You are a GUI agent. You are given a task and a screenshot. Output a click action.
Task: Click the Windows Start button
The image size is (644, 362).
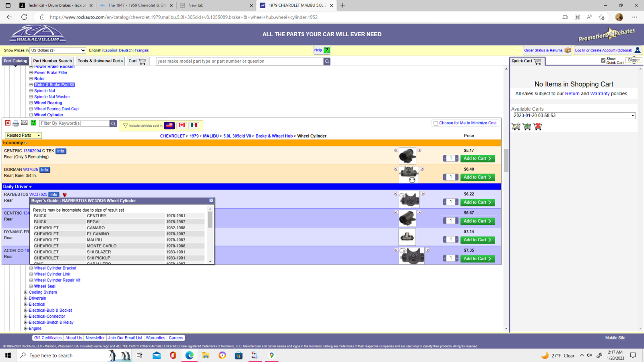point(8,355)
